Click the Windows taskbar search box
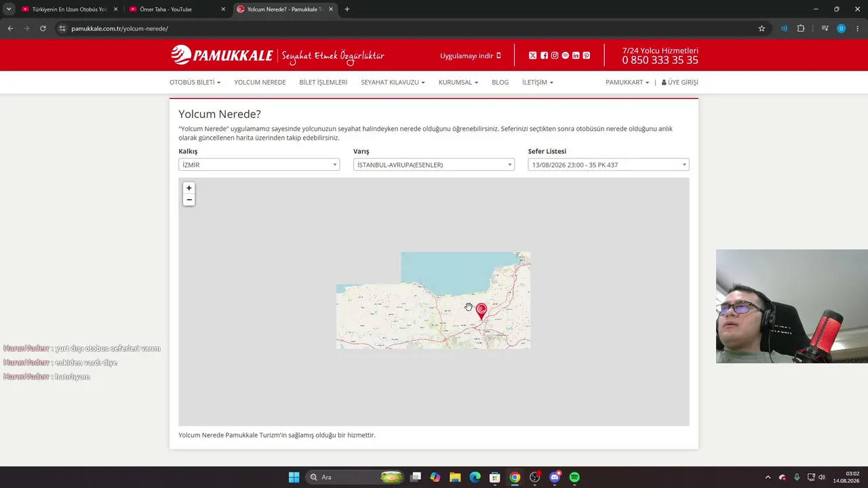 pos(356,477)
